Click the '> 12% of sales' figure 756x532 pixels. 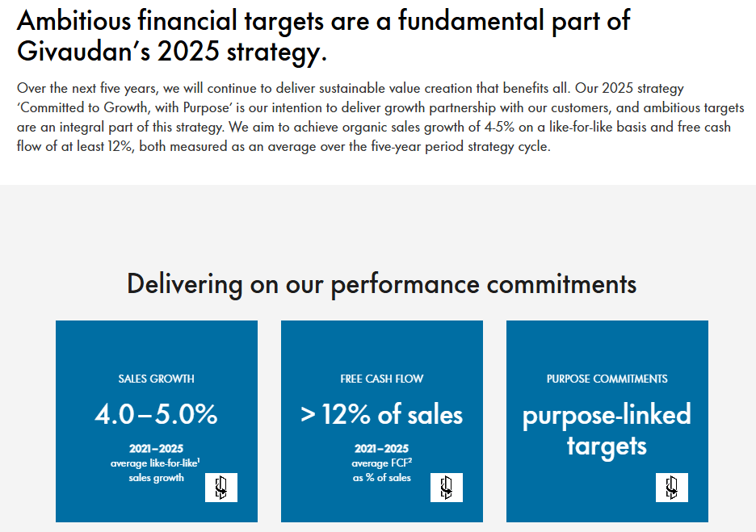pos(382,415)
